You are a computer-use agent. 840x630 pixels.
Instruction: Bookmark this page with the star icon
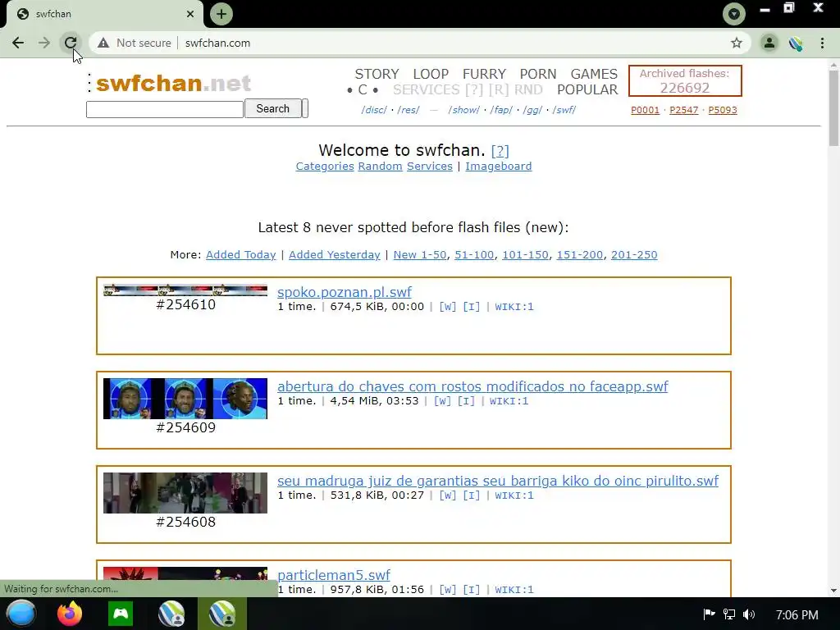pyautogui.click(x=737, y=43)
